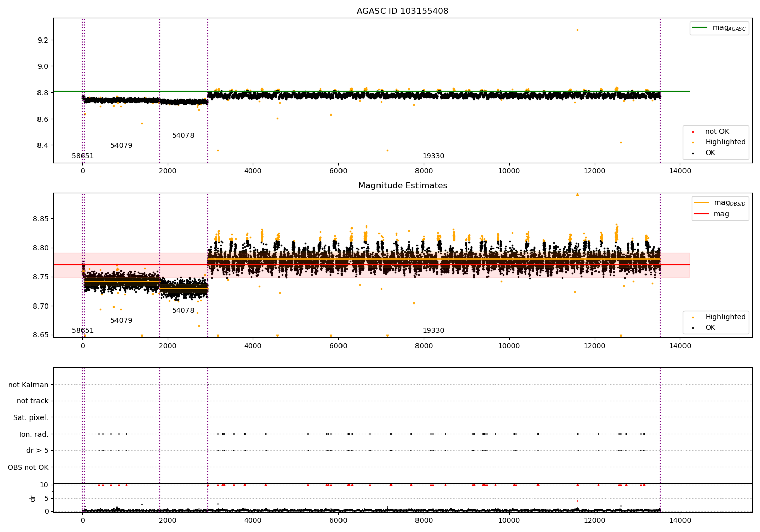Click the plot title AGASC ID 103155408
This screenshot has height=532, width=760.
pyautogui.click(x=402, y=11)
